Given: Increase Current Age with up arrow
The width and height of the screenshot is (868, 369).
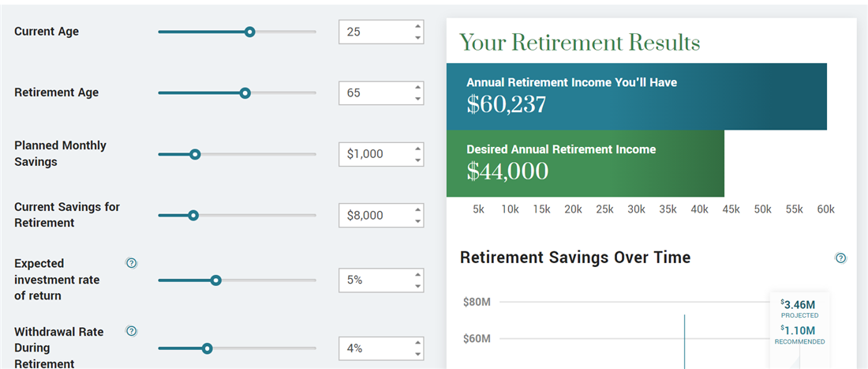Looking at the screenshot, I should click(x=417, y=26).
